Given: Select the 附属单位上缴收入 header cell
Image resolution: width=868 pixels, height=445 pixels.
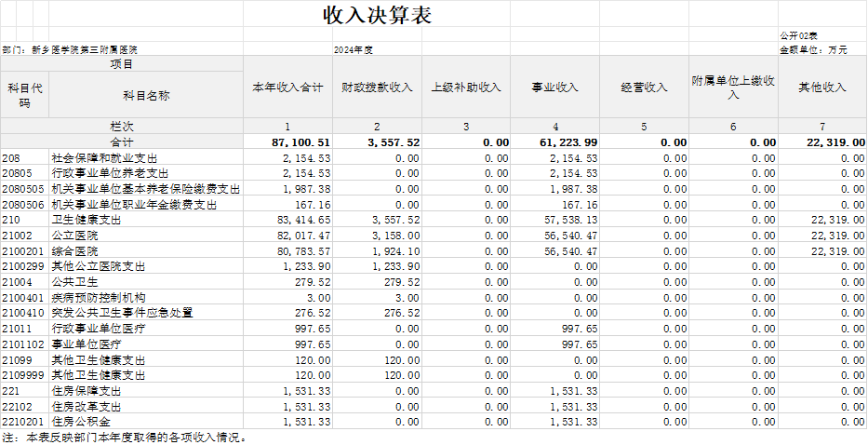Looking at the screenshot, I should (733, 88).
